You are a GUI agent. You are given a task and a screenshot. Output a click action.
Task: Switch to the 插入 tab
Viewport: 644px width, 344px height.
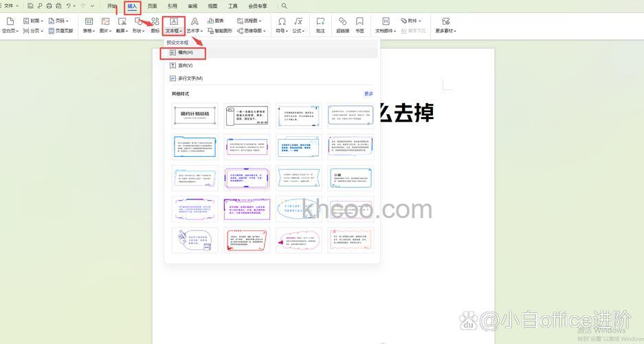point(132,6)
